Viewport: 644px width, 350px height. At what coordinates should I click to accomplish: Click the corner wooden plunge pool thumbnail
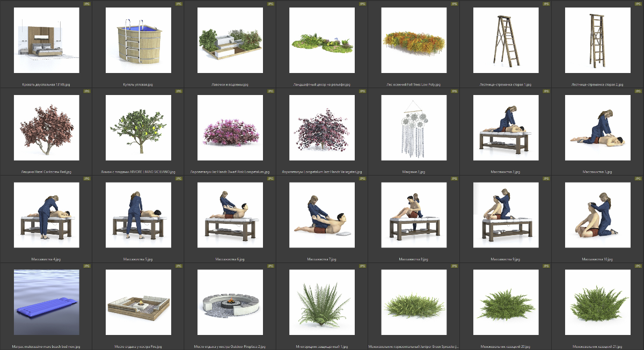138,40
